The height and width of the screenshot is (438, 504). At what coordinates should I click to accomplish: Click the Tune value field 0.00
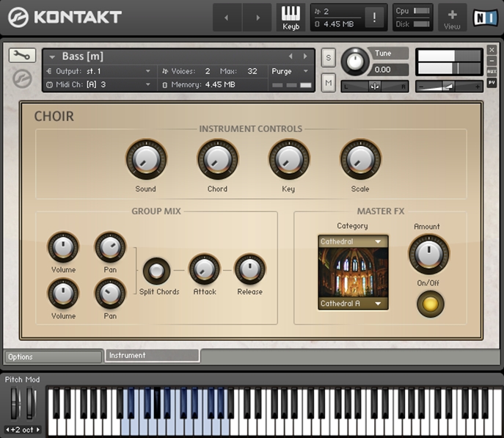coord(389,70)
